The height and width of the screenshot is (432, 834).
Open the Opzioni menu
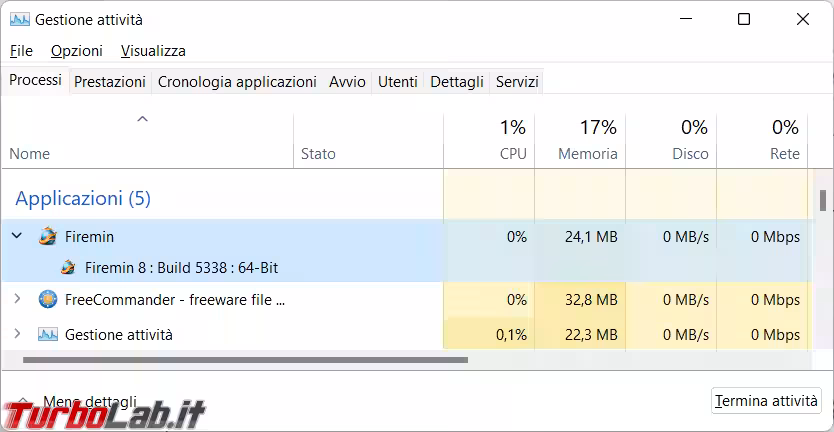[77, 51]
